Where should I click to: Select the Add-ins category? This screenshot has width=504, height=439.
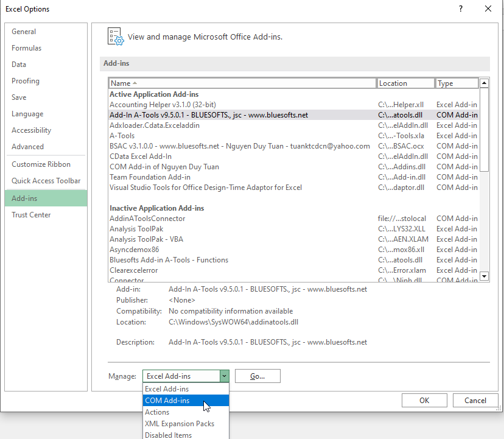coord(46,198)
